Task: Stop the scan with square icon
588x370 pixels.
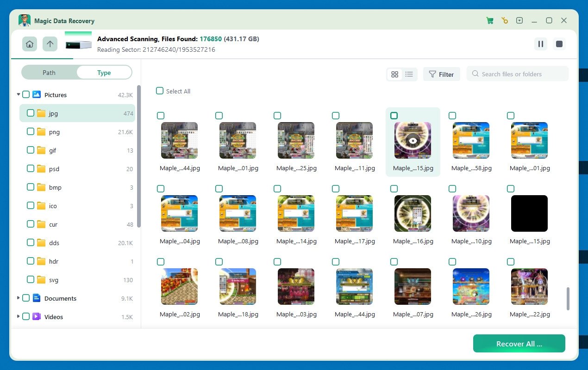Action: point(559,44)
